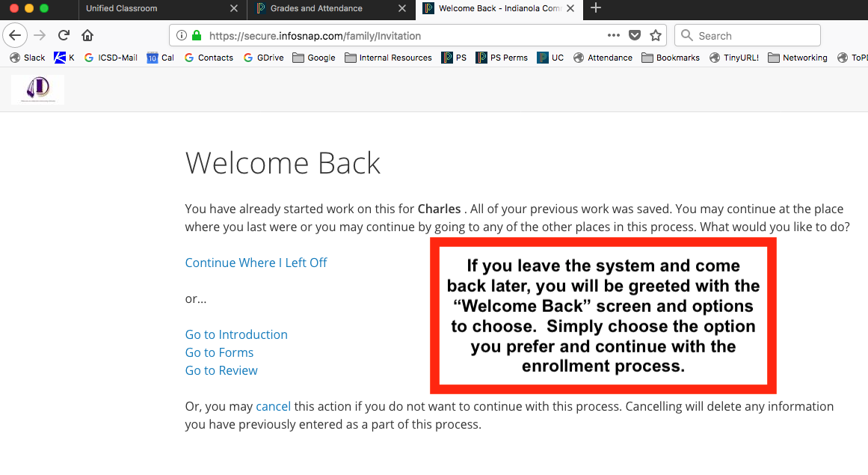The width and height of the screenshot is (868, 475).
Task: Click the macOS green fullscreen button
Action: pyautogui.click(x=43, y=7)
